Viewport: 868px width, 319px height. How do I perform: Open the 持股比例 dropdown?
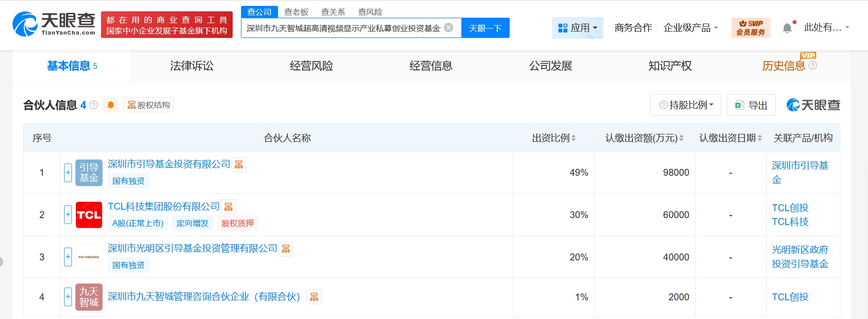[686, 105]
